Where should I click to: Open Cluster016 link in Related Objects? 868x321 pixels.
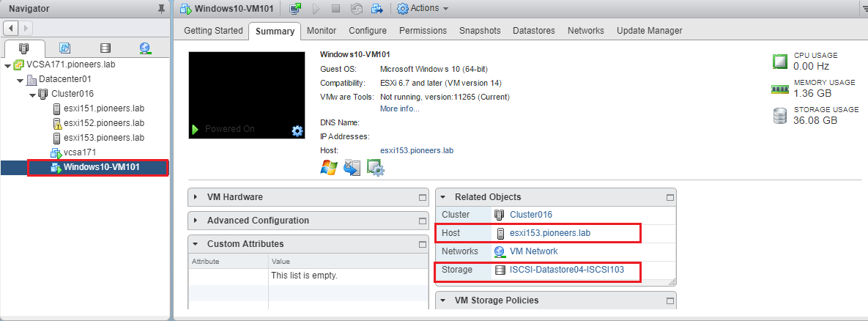531,215
